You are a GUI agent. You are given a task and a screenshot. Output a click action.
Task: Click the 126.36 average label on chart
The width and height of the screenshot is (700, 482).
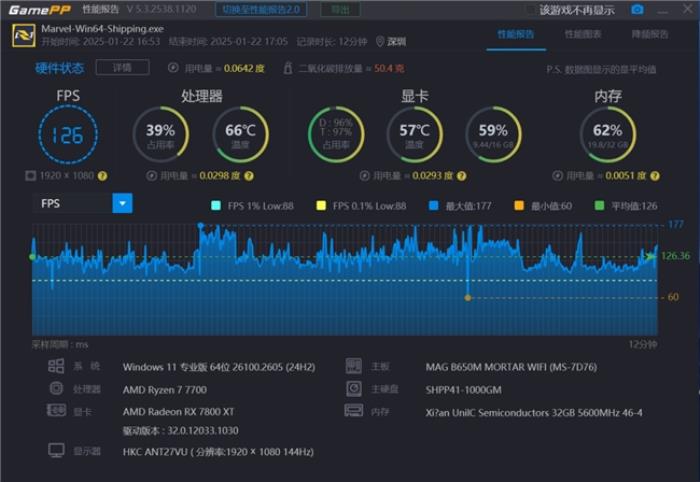click(675, 256)
